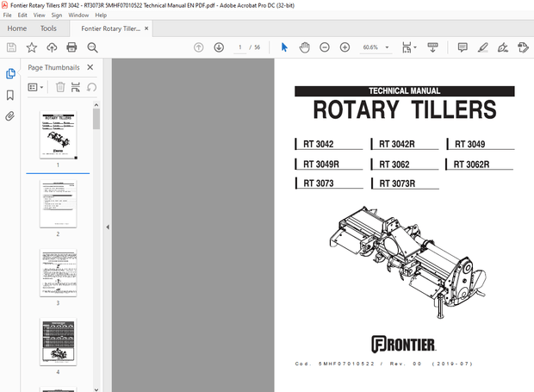The image size is (534, 392).
Task: Open the fit page options dropdown
Action: (x=409, y=47)
